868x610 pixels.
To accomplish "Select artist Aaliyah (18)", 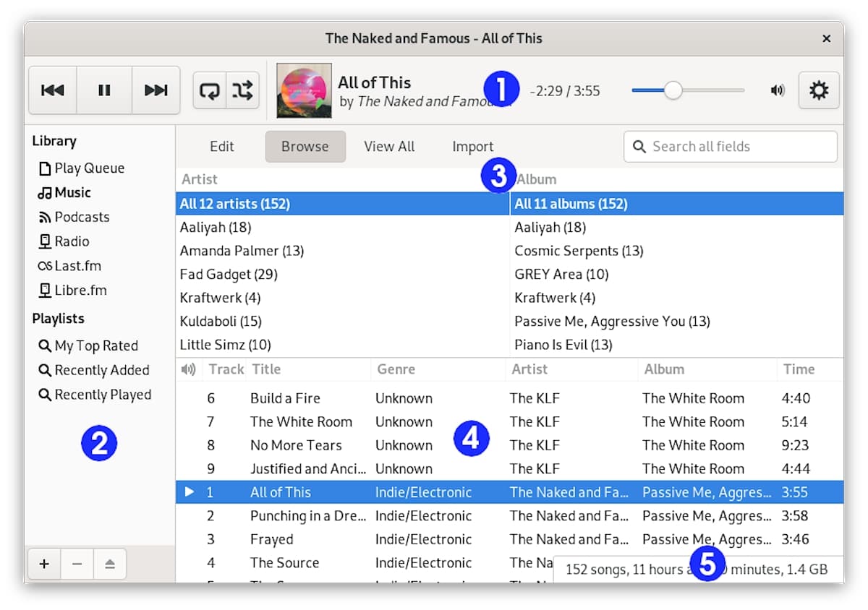I will pyautogui.click(x=343, y=228).
